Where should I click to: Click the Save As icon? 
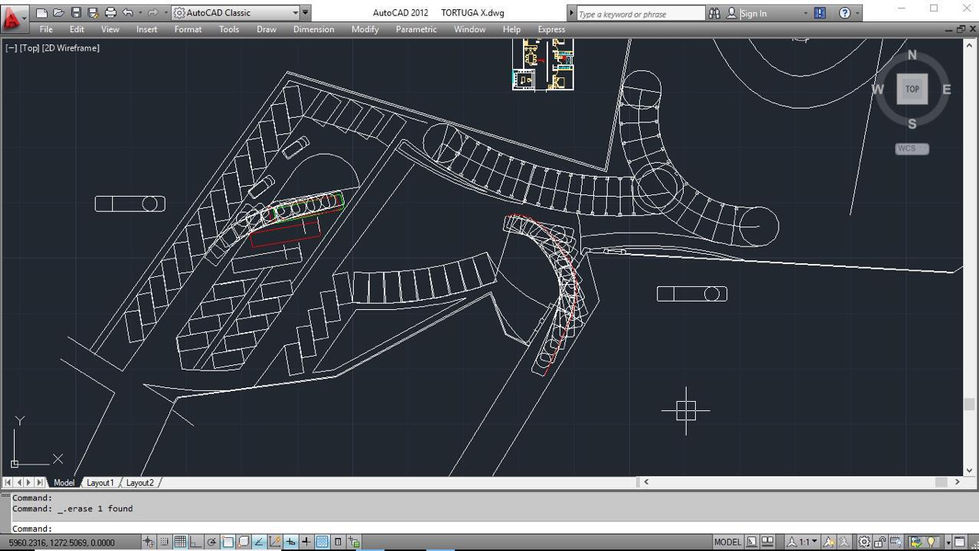[93, 12]
